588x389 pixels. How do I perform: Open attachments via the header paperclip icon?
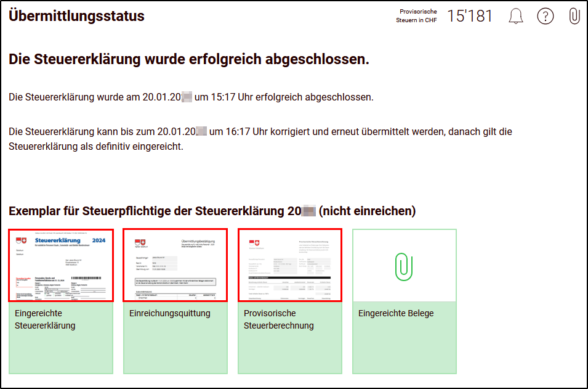click(574, 17)
